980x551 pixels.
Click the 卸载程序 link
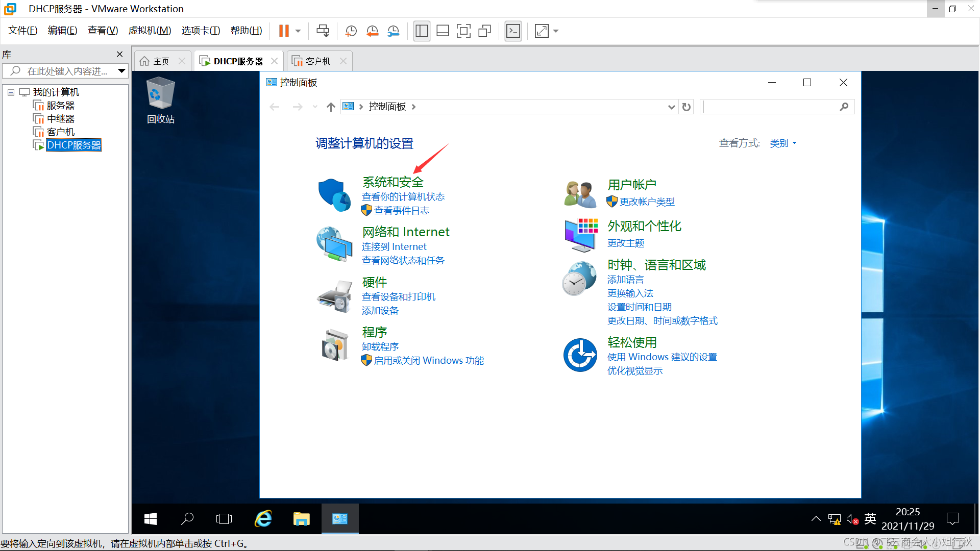pyautogui.click(x=380, y=346)
